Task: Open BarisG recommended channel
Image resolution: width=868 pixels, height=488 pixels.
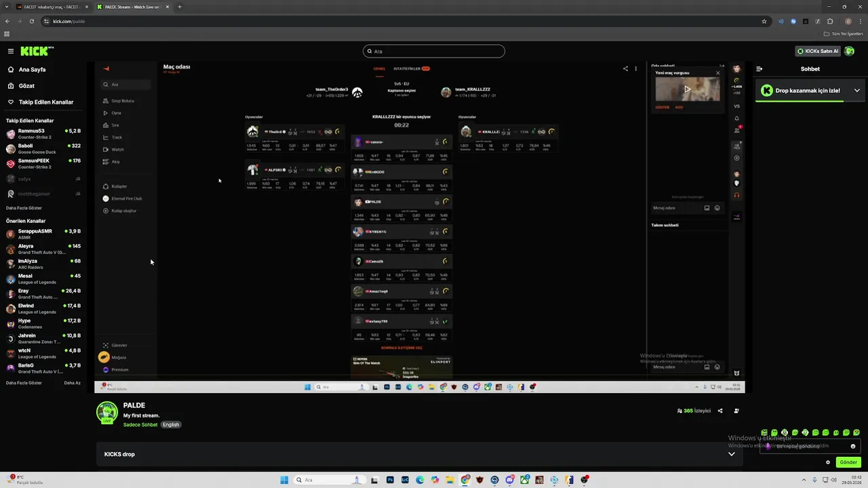Action: [43, 368]
